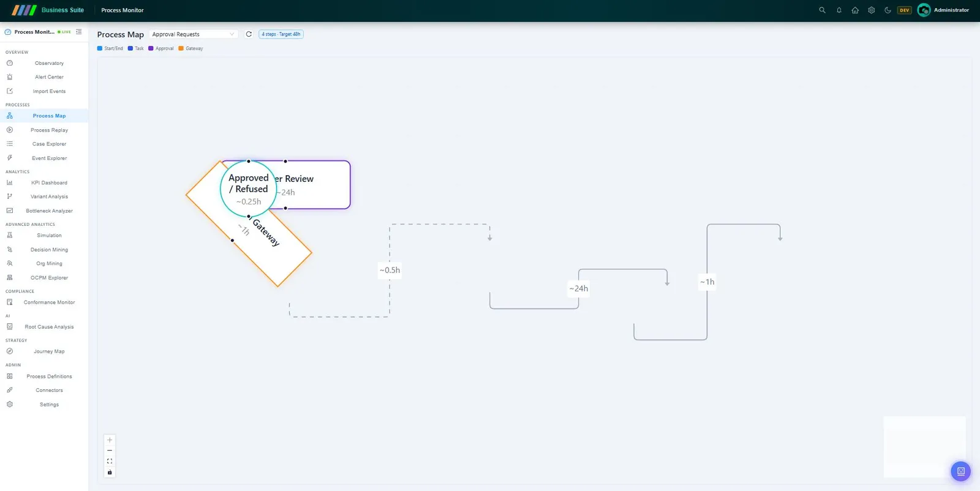
Task: Click the Journey Map compass icon
Action: click(x=9, y=351)
